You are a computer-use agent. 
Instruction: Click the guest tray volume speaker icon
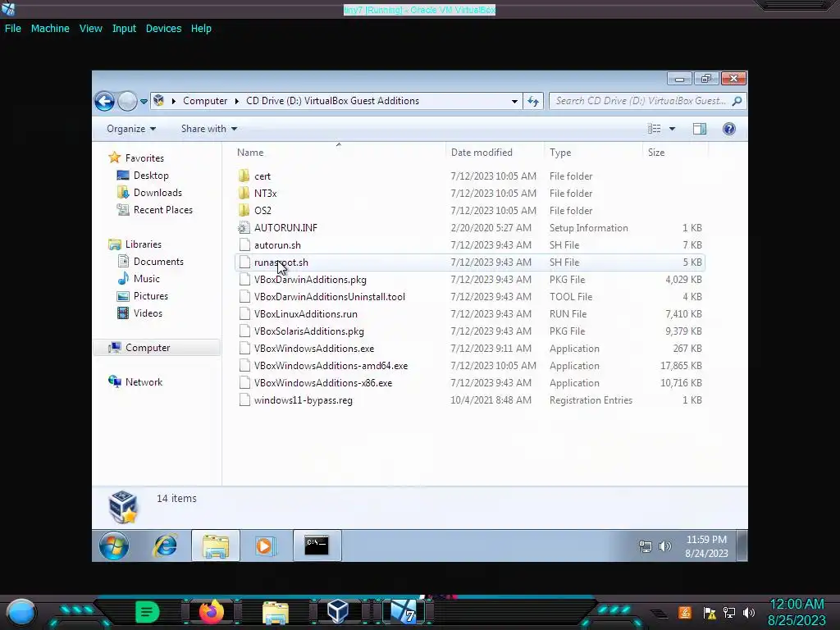tap(664, 546)
